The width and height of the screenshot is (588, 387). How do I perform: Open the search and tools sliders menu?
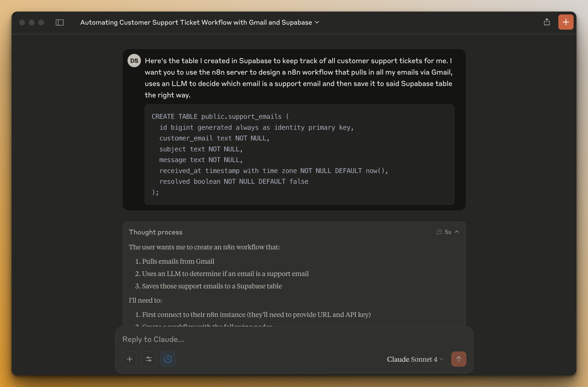coord(149,359)
